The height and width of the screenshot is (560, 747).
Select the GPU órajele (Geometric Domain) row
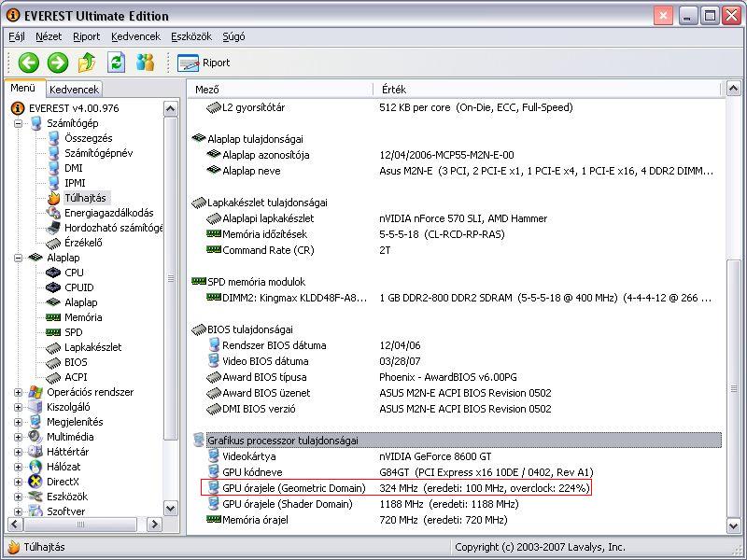(x=395, y=488)
